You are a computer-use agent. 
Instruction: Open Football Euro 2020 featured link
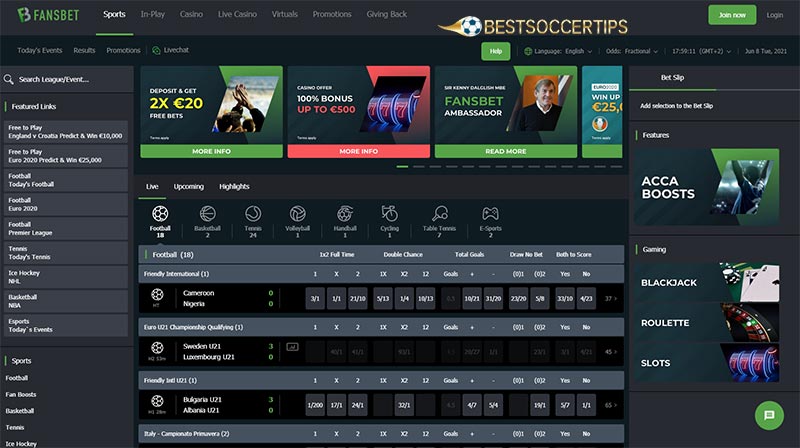tap(65, 204)
